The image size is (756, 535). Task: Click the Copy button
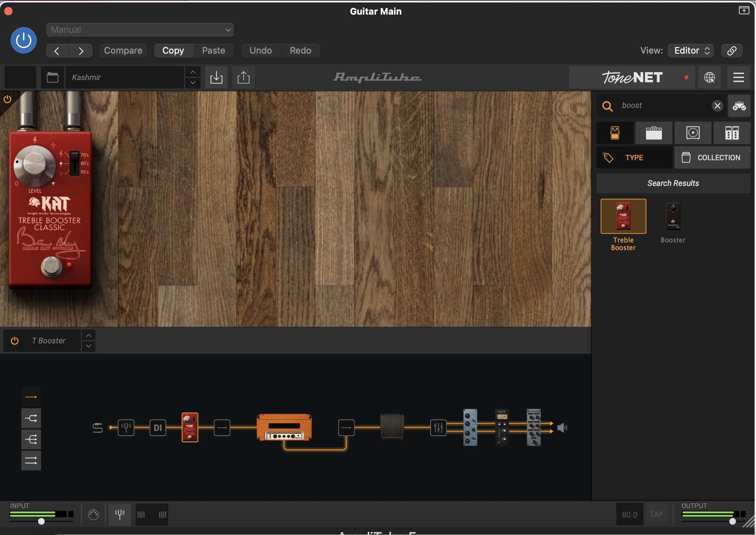[173, 51]
